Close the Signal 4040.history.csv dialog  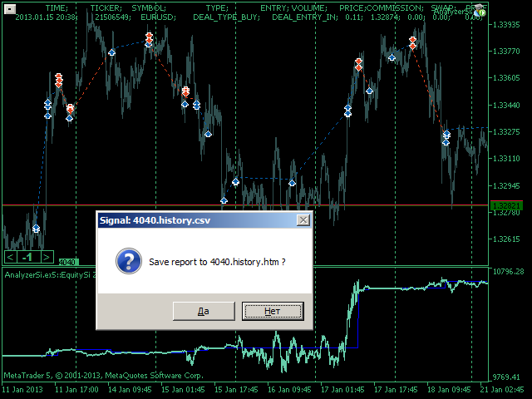(303, 219)
